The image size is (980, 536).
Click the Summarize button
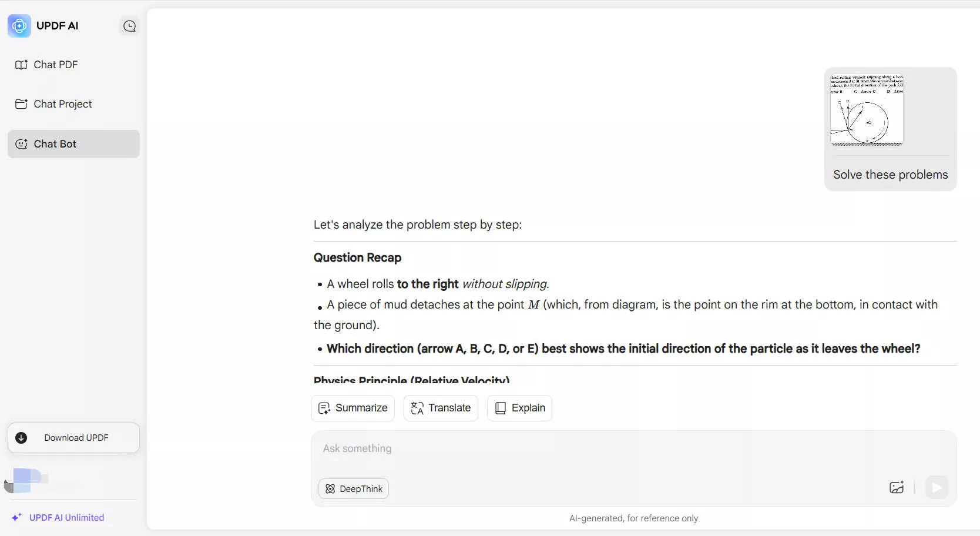353,408
